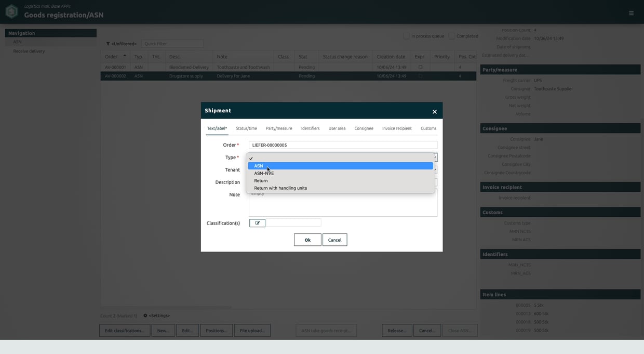Switch to the Status/time tab
Viewport: 644px width, 354px height.
(x=246, y=128)
